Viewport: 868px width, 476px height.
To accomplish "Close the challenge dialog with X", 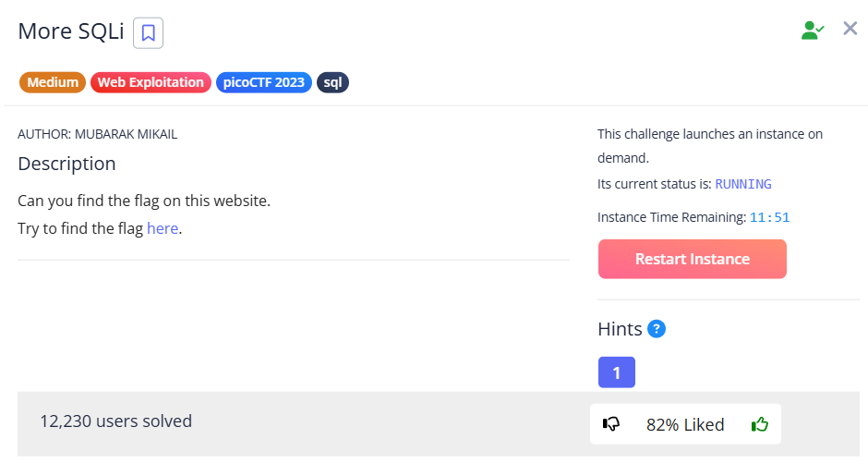I will (x=850, y=29).
